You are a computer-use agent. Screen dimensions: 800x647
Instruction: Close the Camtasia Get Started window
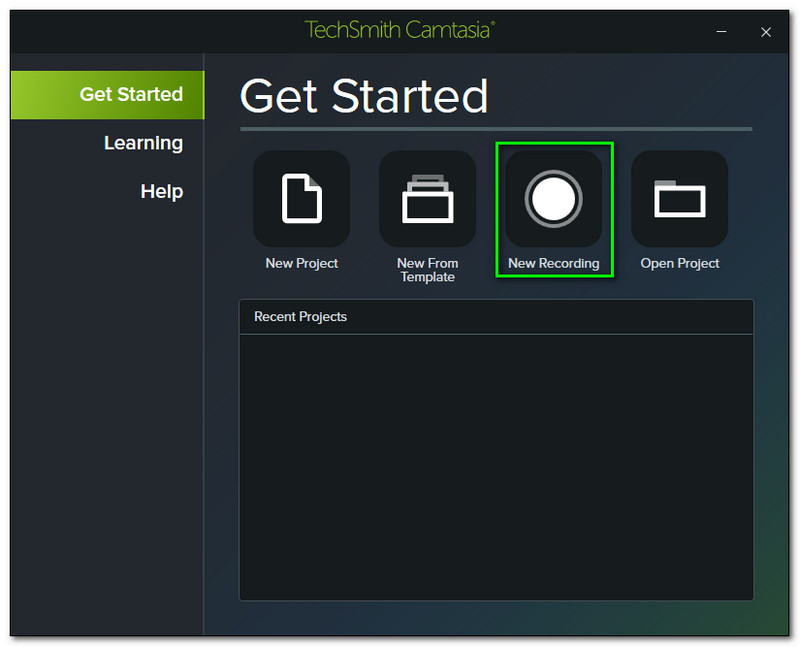click(x=766, y=32)
